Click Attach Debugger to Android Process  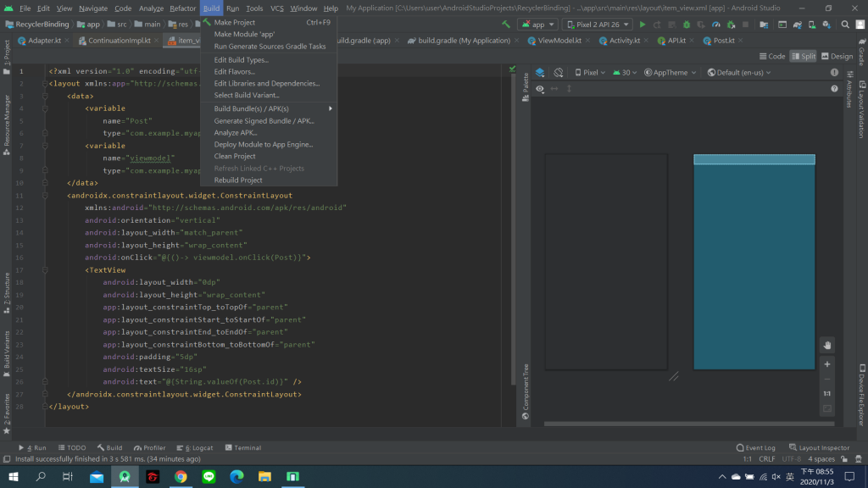pyautogui.click(x=731, y=25)
